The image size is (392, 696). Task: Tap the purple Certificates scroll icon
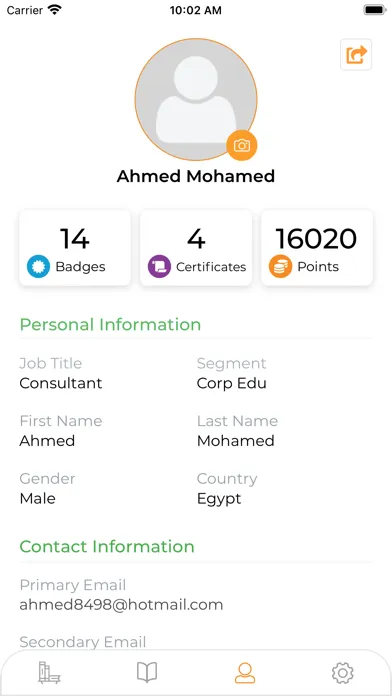pos(159,267)
